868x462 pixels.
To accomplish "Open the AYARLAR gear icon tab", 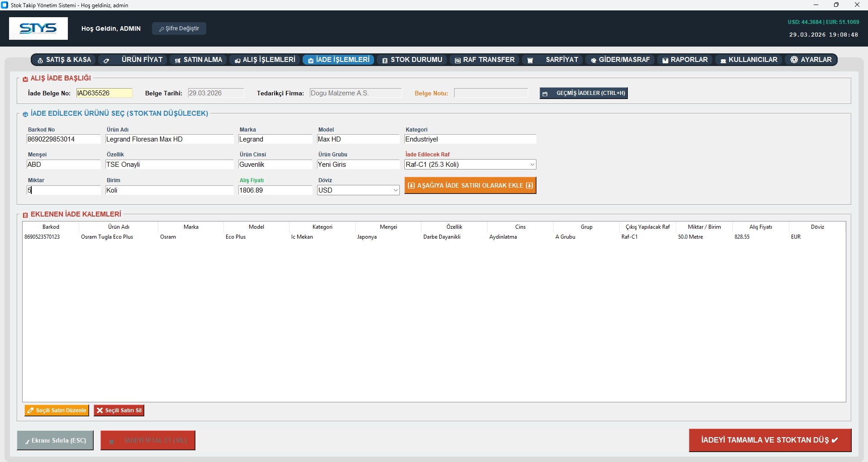I will (794, 60).
